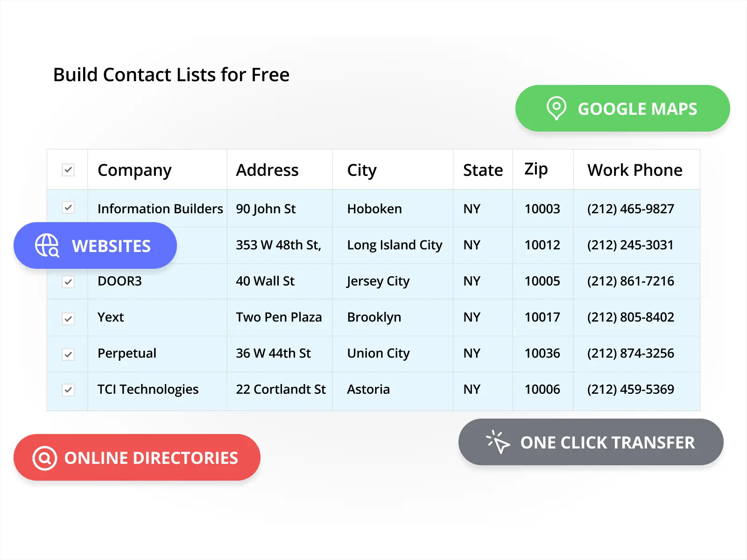The height and width of the screenshot is (560, 747).
Task: Click the map pin icon on Google Maps
Action: point(556,108)
